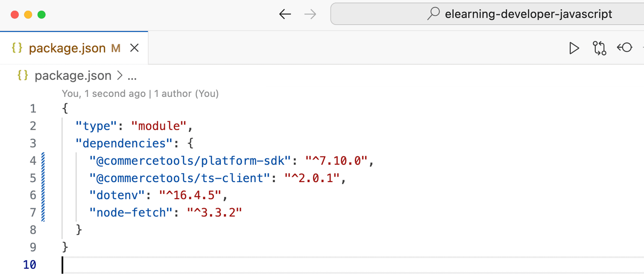The image size is (644, 276).
Task: Click the git change marker beside line 4
Action: pyautogui.click(x=43, y=161)
